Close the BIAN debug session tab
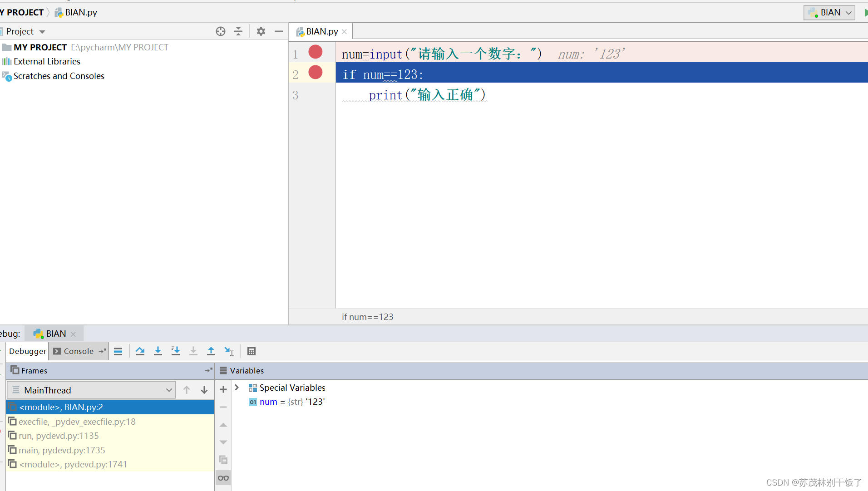868x491 pixels. [73, 334]
